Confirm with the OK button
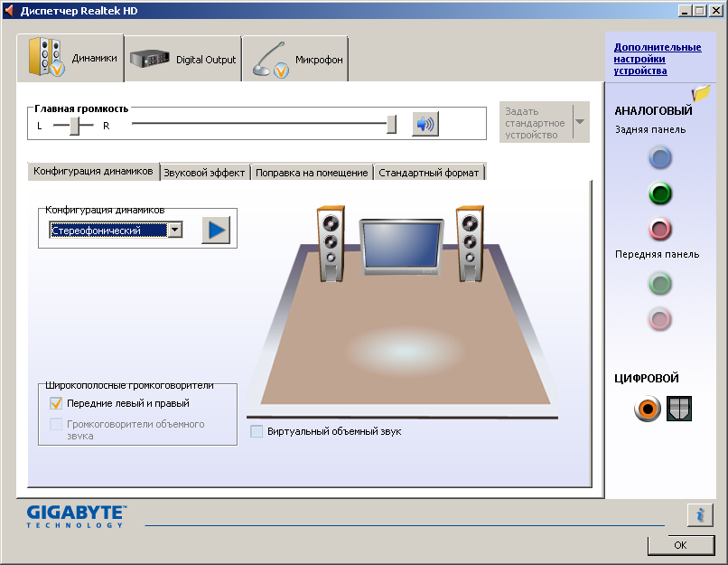 [x=681, y=545]
